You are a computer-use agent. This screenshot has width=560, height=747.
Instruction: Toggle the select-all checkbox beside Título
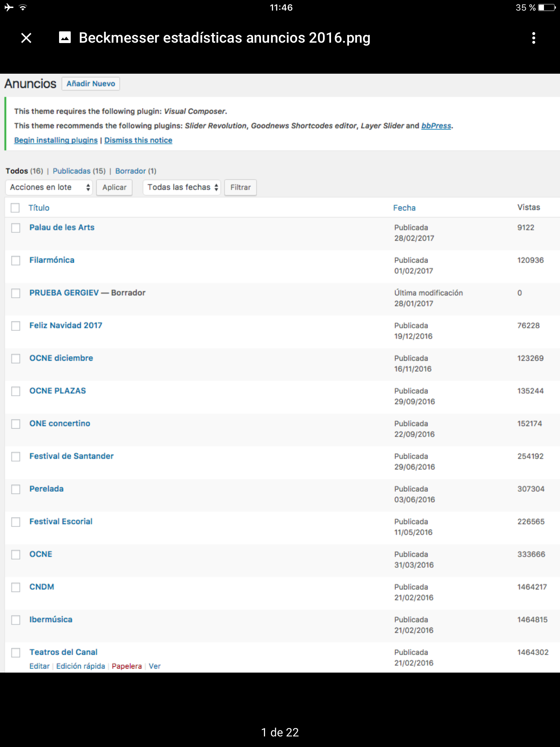(15, 208)
